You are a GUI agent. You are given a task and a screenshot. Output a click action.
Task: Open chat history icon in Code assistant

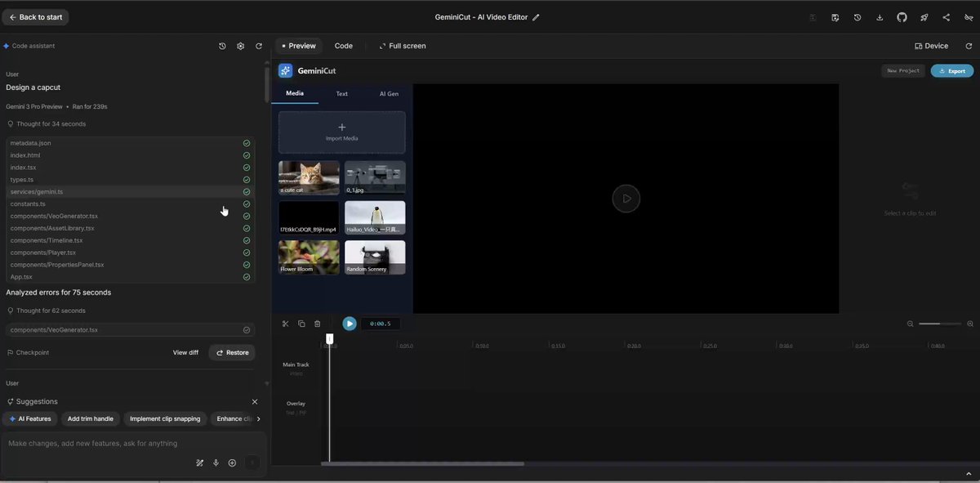[x=222, y=47]
